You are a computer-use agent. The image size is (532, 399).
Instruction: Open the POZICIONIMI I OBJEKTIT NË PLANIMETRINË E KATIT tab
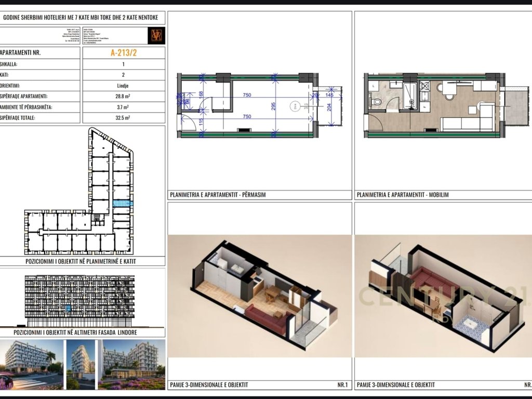point(81,261)
